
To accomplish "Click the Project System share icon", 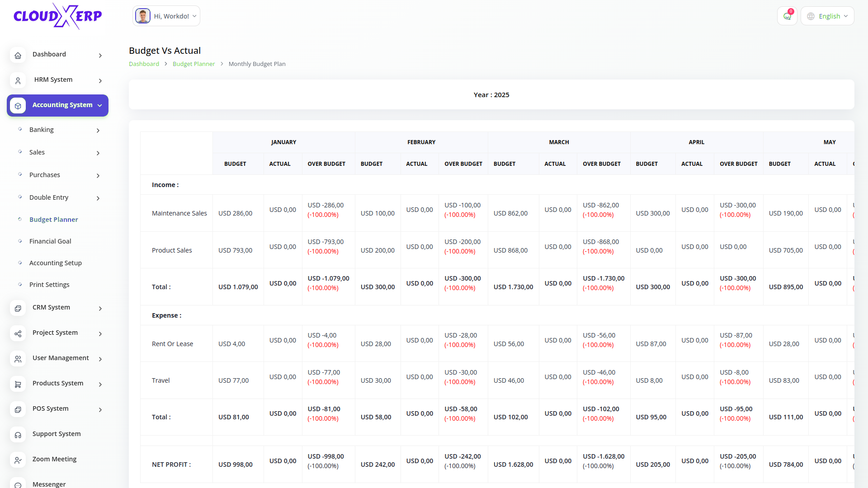I will [x=18, y=333].
